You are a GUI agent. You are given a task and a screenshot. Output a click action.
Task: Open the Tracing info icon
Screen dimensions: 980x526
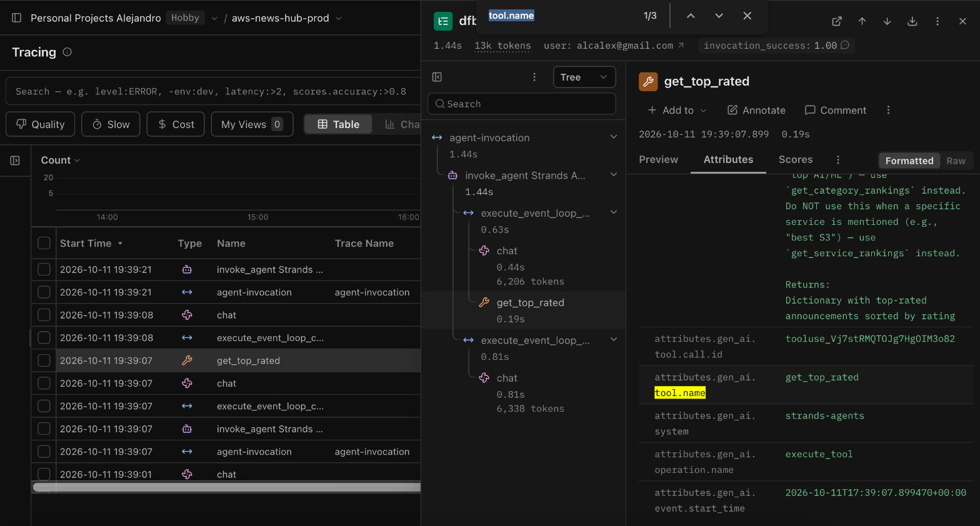coord(67,52)
